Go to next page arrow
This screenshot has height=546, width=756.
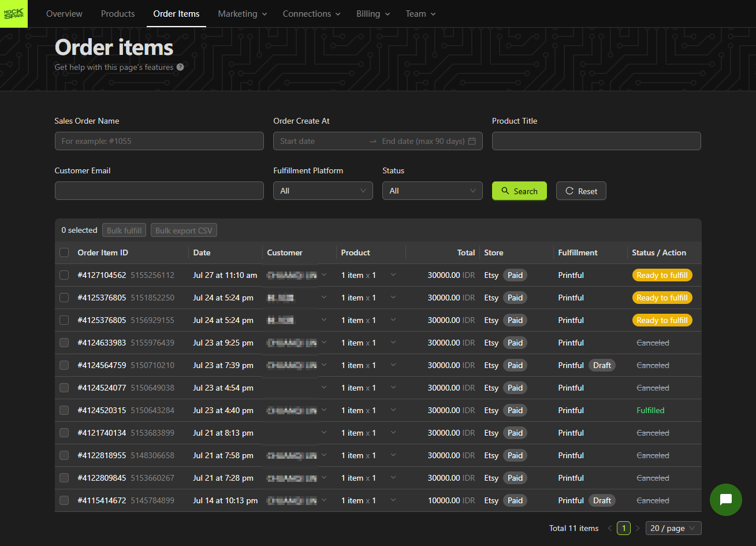638,528
